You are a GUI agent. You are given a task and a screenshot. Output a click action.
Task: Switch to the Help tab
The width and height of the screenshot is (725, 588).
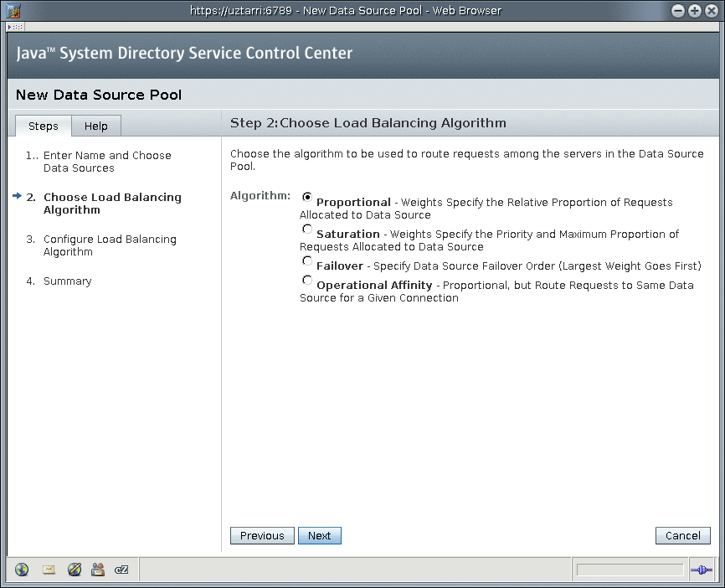[96, 126]
